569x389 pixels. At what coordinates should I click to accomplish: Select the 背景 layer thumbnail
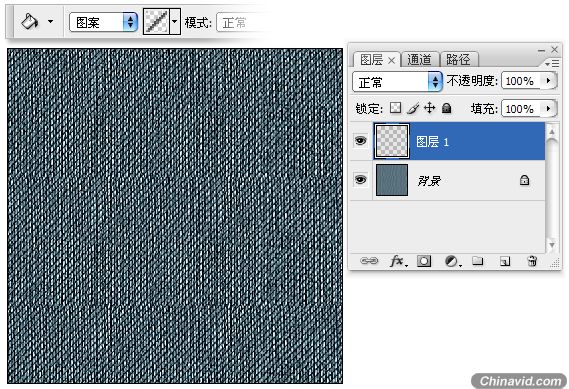(392, 180)
